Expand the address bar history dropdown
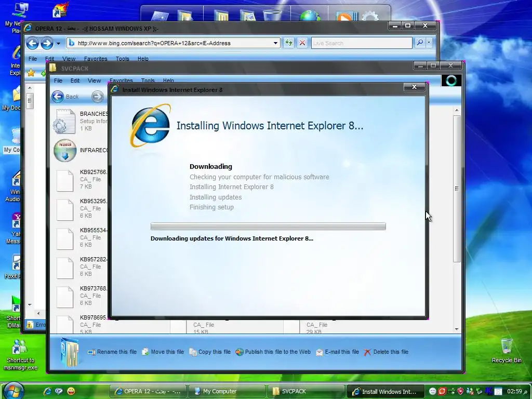The height and width of the screenshot is (399, 532). pyautogui.click(x=275, y=43)
